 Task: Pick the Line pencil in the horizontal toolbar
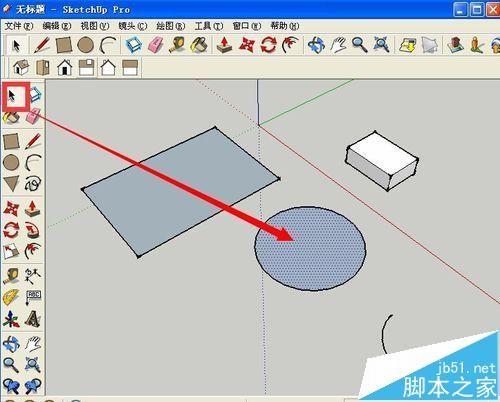42,45
